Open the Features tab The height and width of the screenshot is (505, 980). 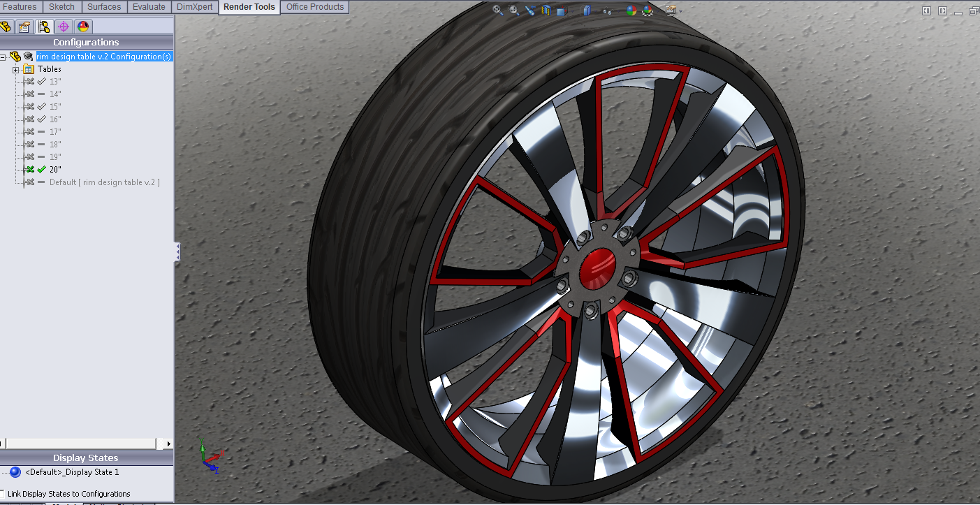tap(20, 7)
